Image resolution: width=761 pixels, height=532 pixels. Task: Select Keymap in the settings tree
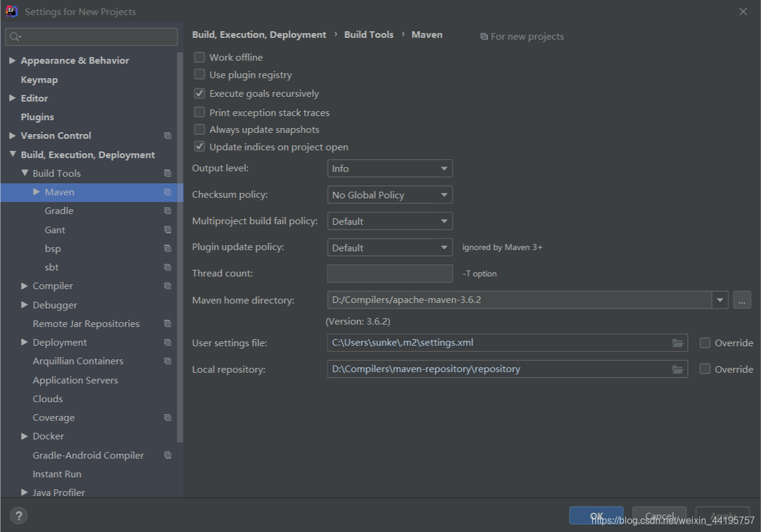(x=39, y=79)
